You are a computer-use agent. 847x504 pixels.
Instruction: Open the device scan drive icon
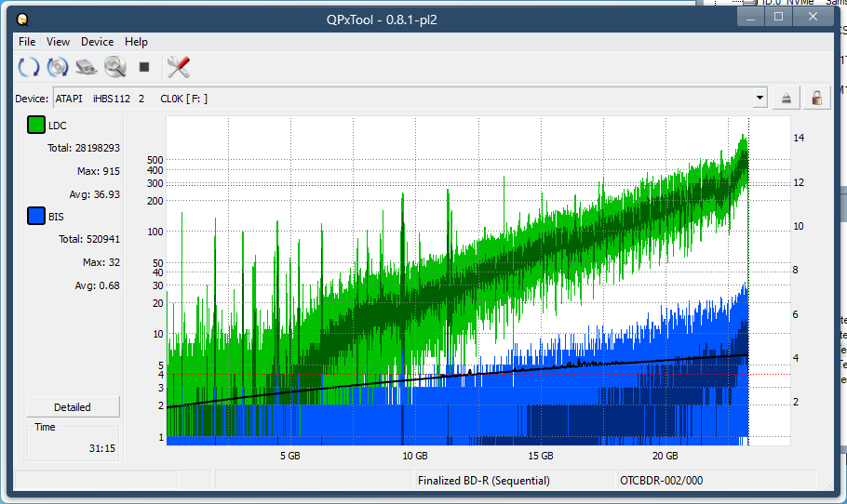[x=86, y=67]
